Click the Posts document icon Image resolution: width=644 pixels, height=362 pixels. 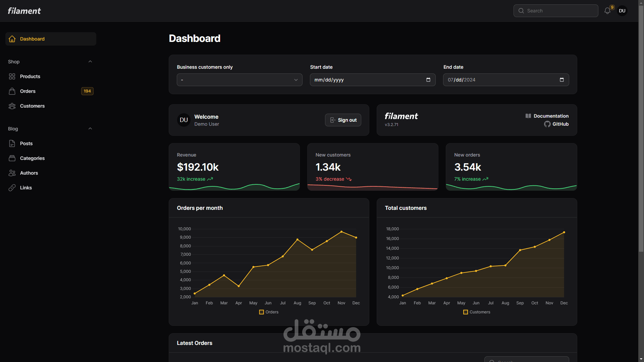12,143
